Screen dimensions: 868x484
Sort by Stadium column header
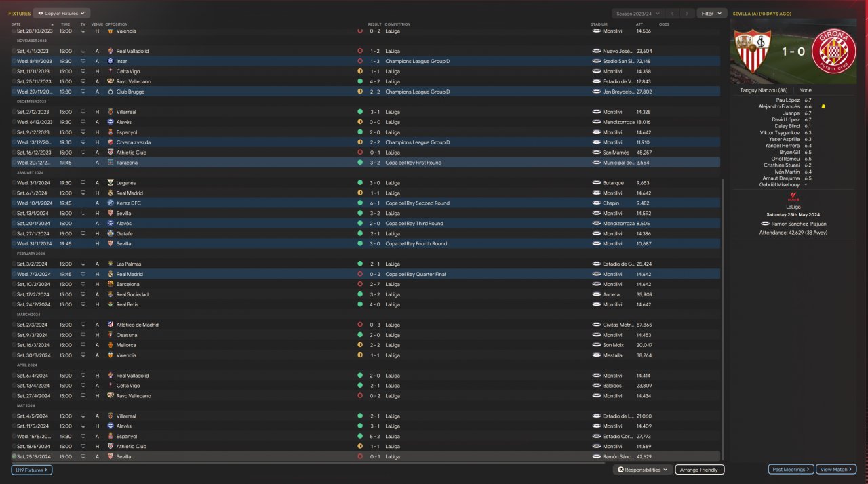pyautogui.click(x=598, y=24)
